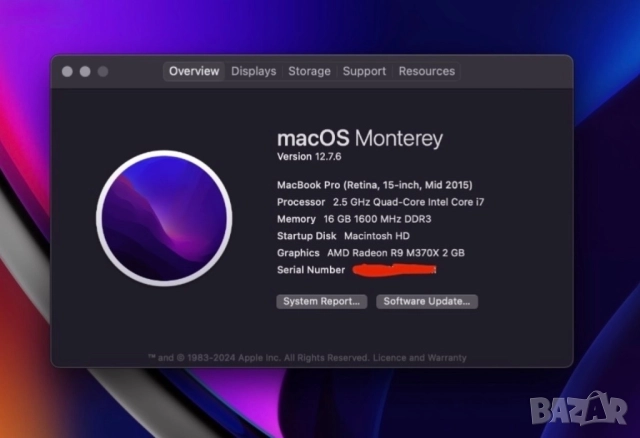
Task: Open System Report
Action: tap(322, 302)
